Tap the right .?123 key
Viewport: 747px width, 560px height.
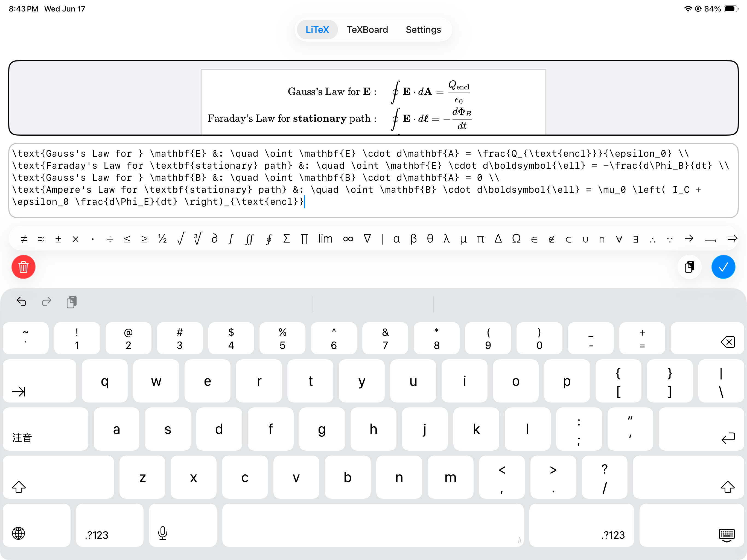[582, 526]
